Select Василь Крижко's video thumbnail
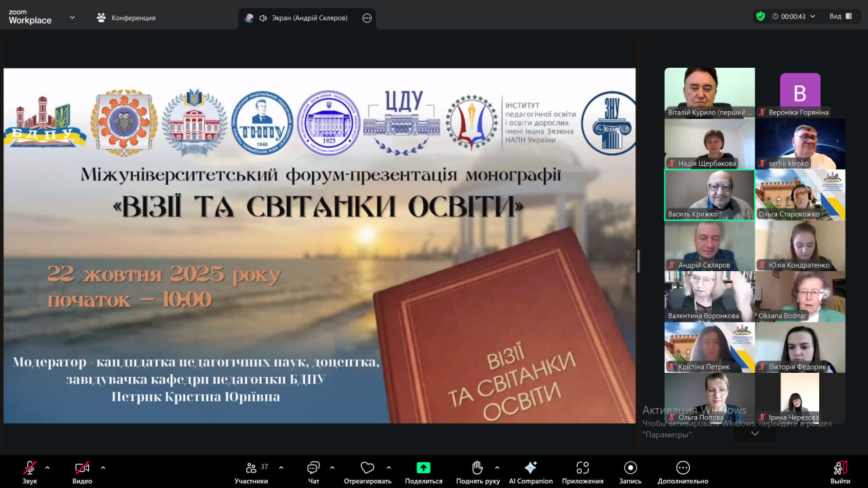868x488 pixels. pyautogui.click(x=709, y=195)
